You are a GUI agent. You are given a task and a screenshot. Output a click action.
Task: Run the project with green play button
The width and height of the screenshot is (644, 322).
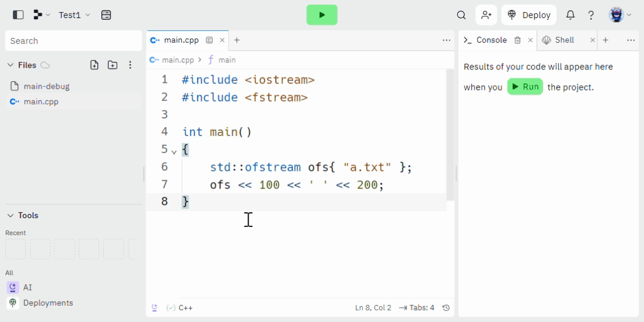322,15
